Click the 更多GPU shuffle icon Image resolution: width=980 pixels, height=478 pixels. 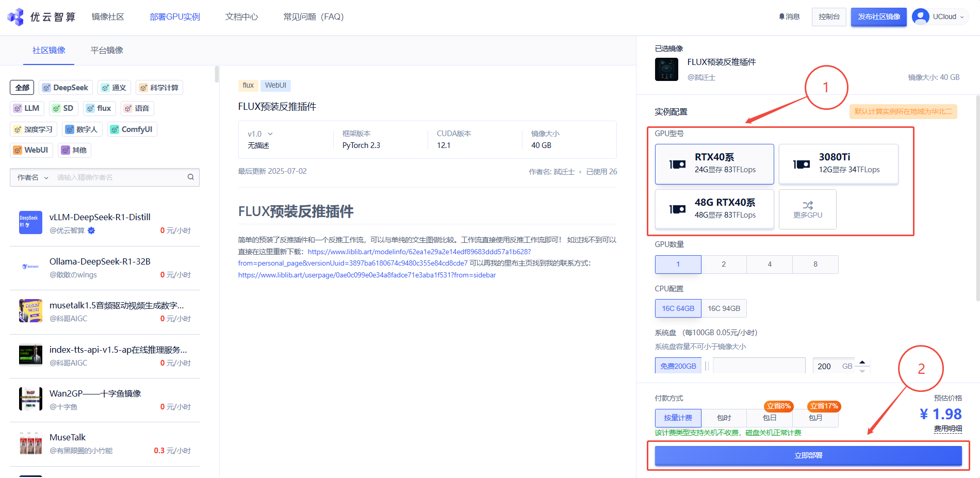[x=808, y=205]
